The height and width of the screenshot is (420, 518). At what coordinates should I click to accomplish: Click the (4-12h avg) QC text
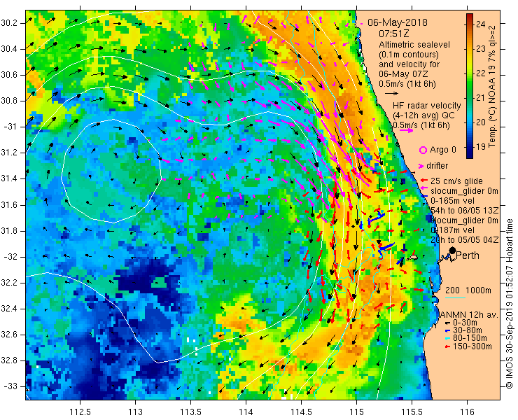pyautogui.click(x=423, y=115)
